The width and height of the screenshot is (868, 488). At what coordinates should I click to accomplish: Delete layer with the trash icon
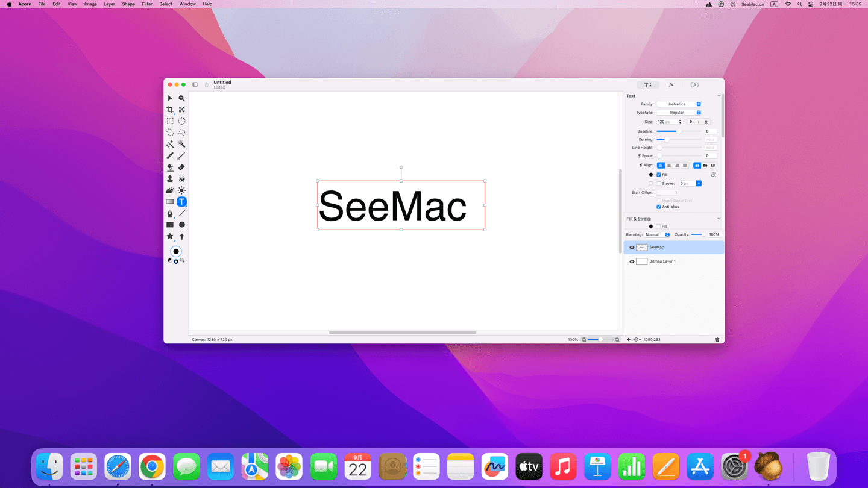pos(717,340)
